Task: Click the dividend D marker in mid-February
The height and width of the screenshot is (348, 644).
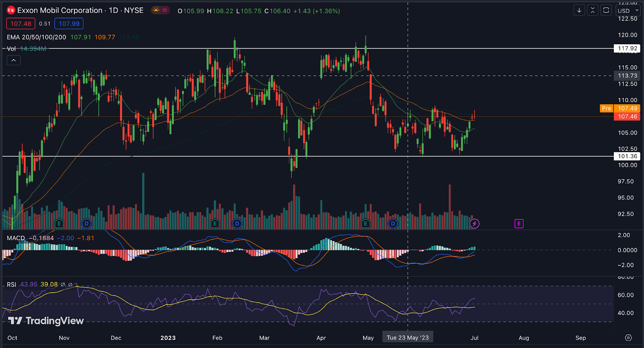Action: tap(237, 224)
